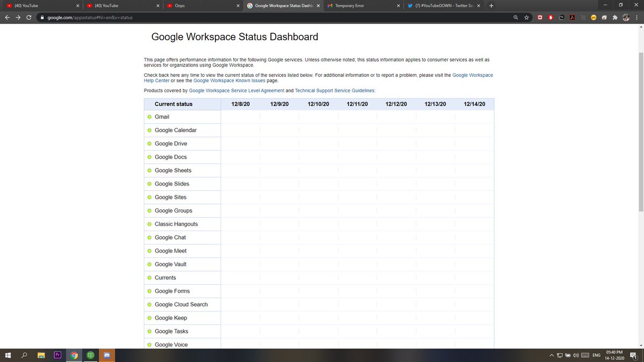Open the Extensions puzzle piece menu
The height and width of the screenshot is (362, 644).
pyautogui.click(x=614, y=17)
